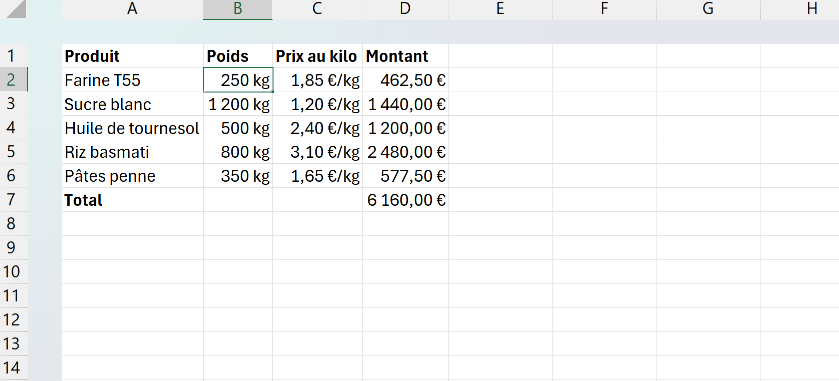Select row 14 header
Image resolution: width=839 pixels, height=381 pixels.
pos(13,368)
